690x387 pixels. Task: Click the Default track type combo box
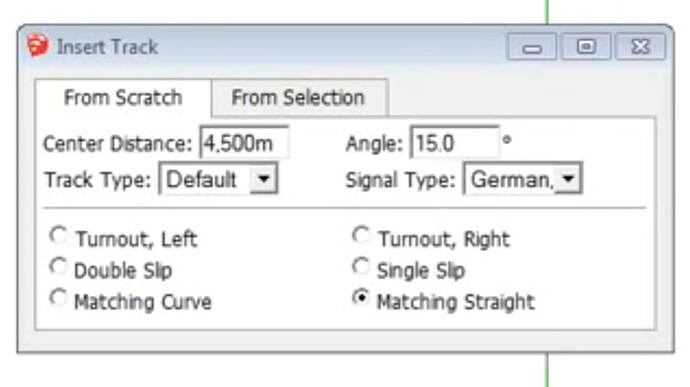[218, 179]
